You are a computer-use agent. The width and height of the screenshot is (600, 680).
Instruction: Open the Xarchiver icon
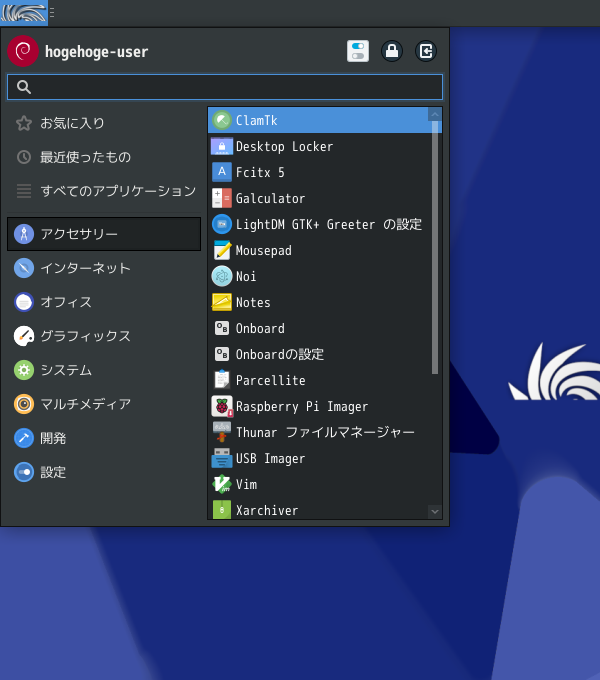click(222, 510)
